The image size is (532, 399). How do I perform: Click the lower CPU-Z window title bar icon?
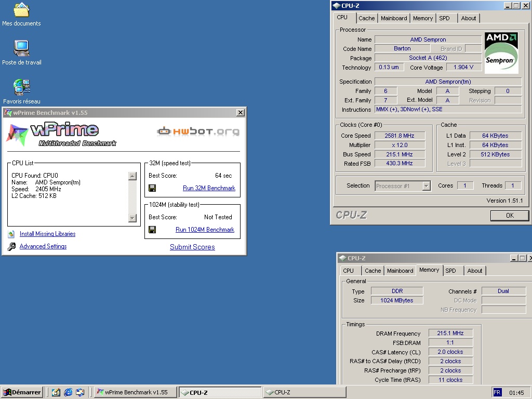[x=342, y=258]
